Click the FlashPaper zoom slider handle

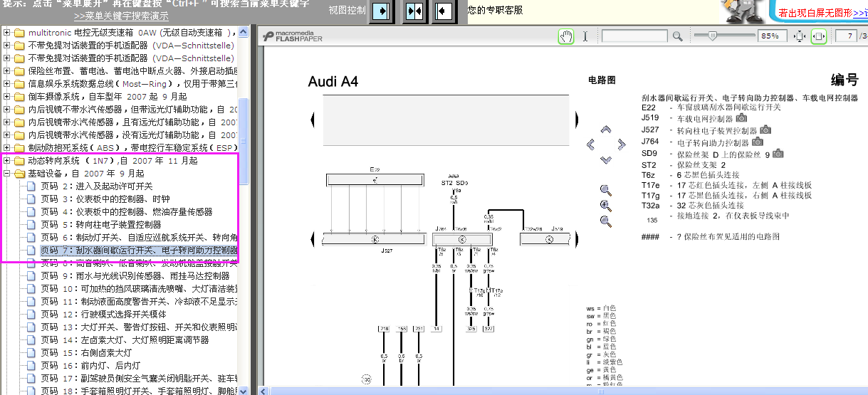point(712,36)
